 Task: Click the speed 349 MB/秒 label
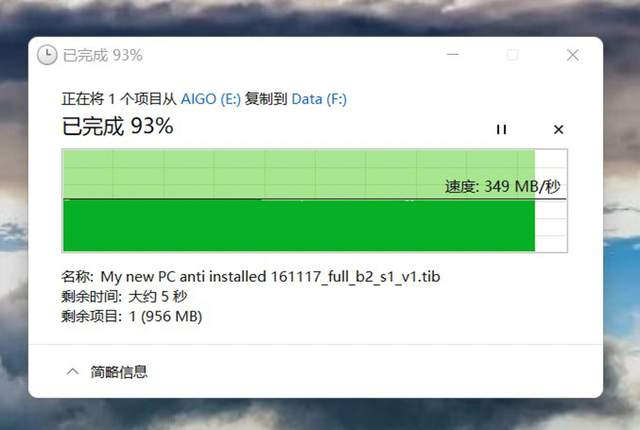click(x=502, y=187)
